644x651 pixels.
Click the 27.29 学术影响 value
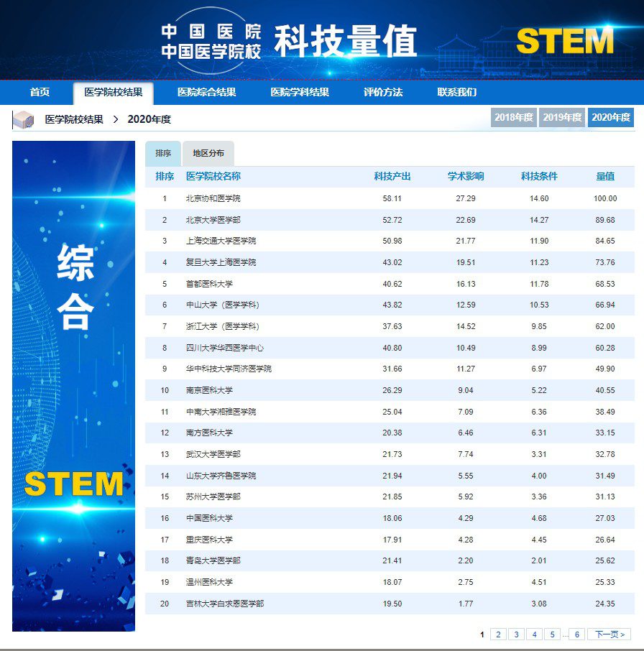[x=466, y=198]
